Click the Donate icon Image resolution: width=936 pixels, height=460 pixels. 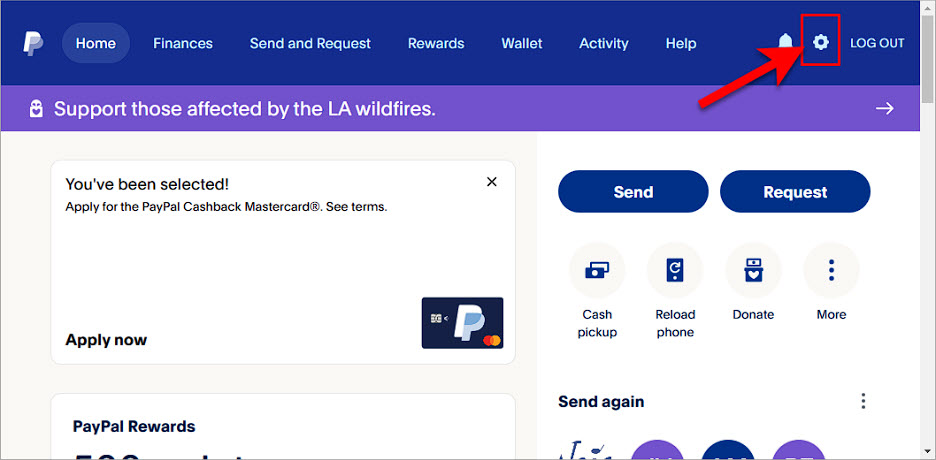click(x=753, y=271)
